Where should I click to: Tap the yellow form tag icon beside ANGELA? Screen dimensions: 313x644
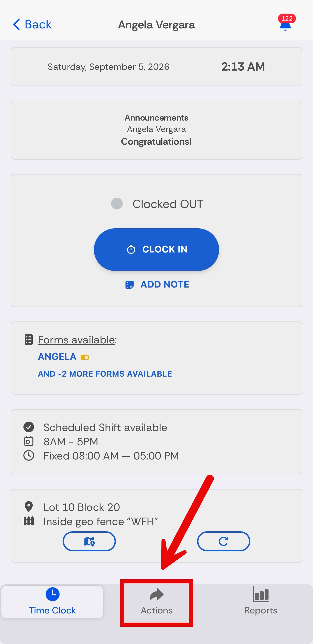tap(85, 357)
